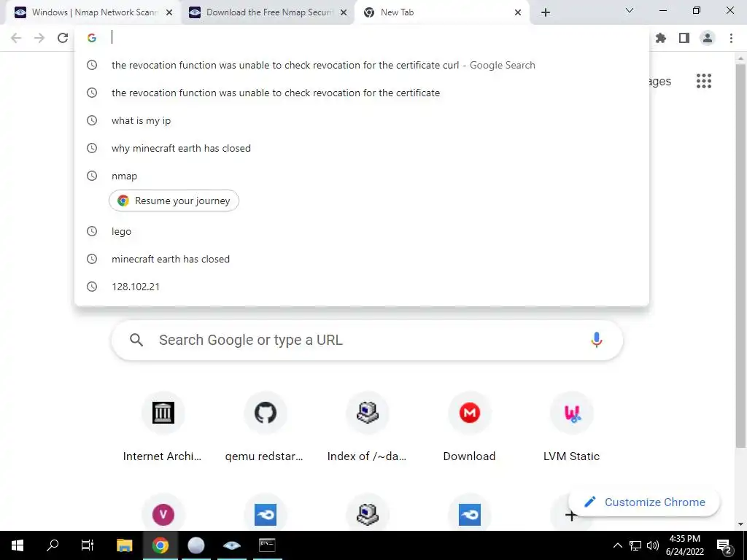
Task: Open a new tab with plus button
Action: click(546, 12)
